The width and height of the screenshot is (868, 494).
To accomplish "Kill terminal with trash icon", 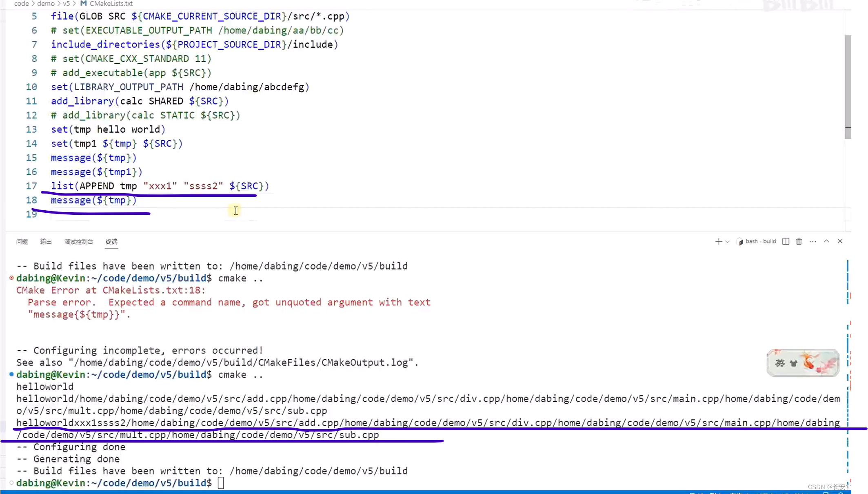I will [799, 241].
